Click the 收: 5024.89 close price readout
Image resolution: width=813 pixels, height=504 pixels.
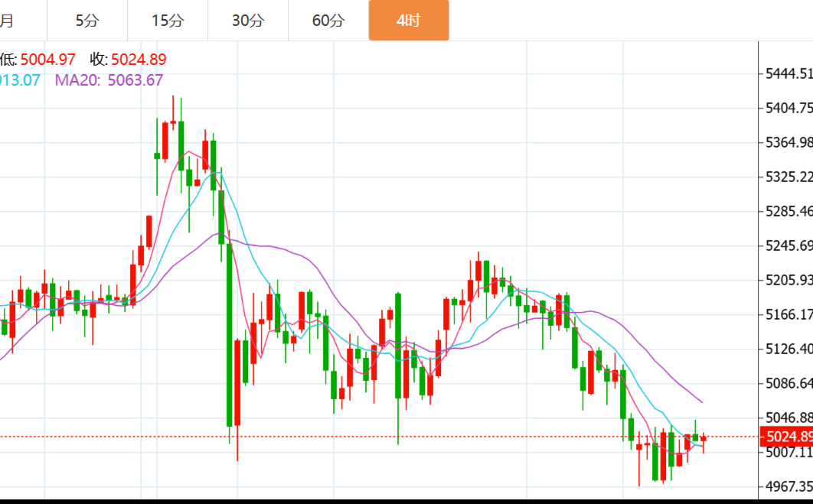click(x=128, y=60)
